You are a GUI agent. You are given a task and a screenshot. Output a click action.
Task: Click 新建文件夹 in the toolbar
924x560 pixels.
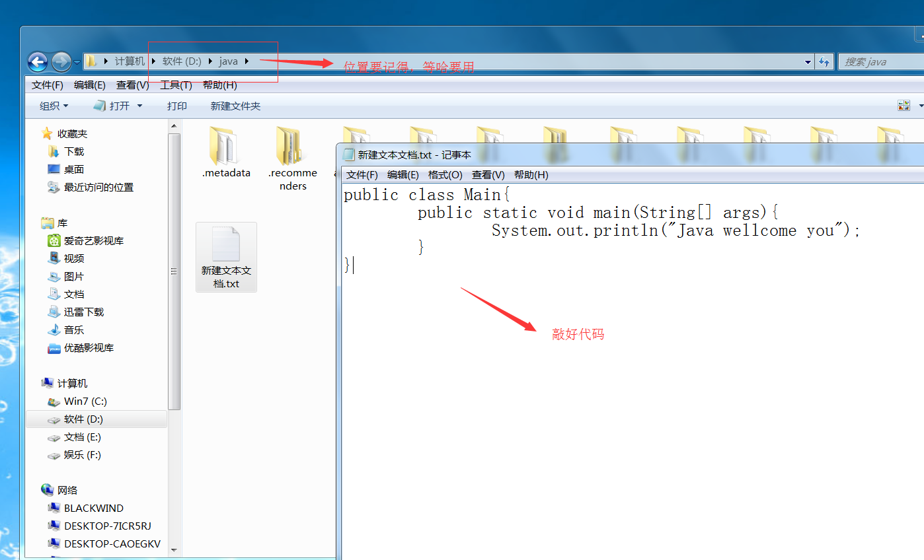[x=235, y=106]
